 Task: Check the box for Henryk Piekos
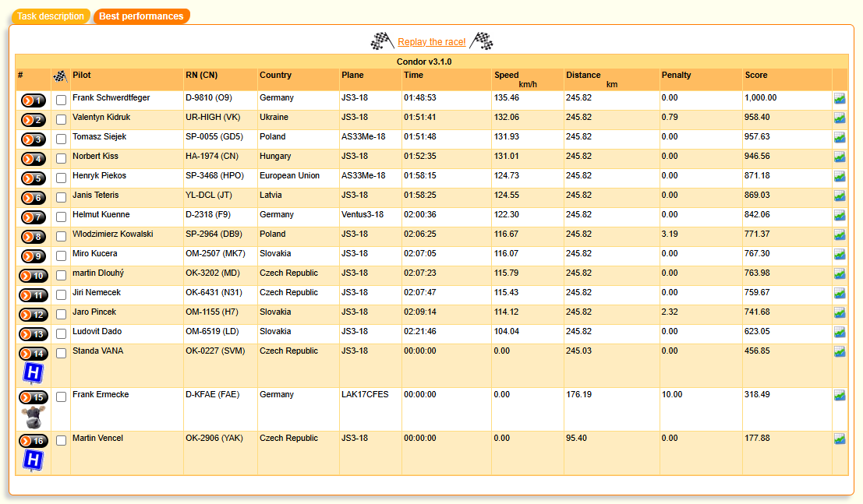[x=61, y=178]
